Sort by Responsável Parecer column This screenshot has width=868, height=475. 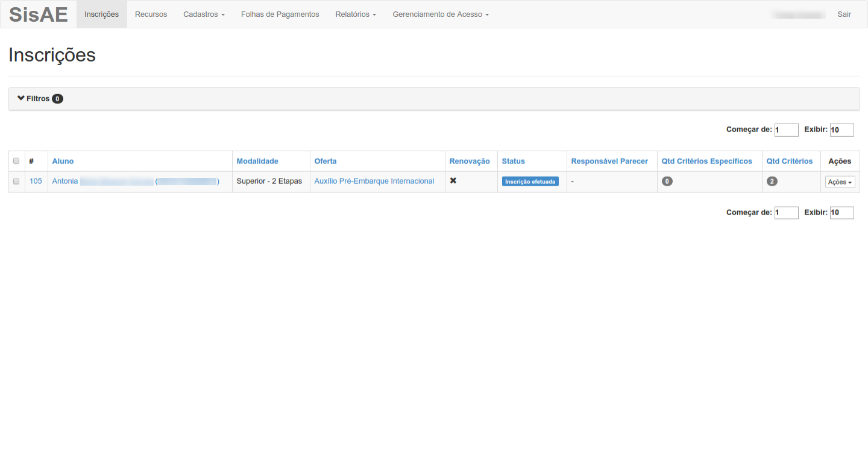(609, 161)
